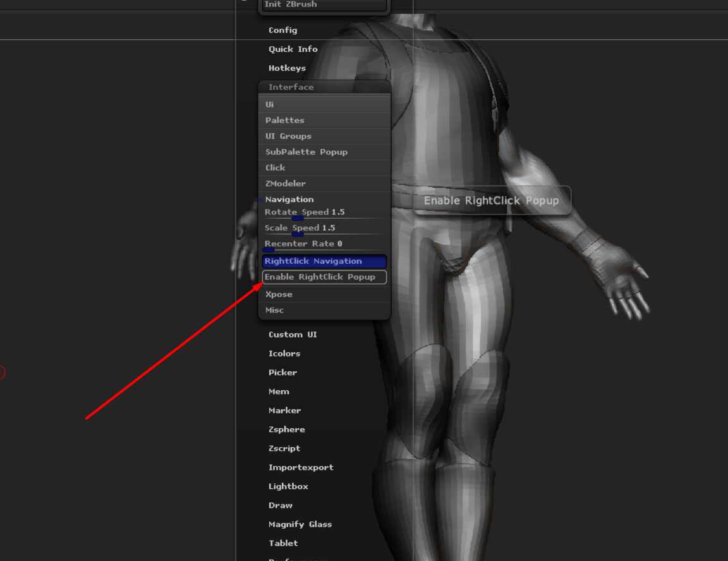Open the Hotkeys preferences menu
This screenshot has height=561, width=728.
[x=287, y=68]
